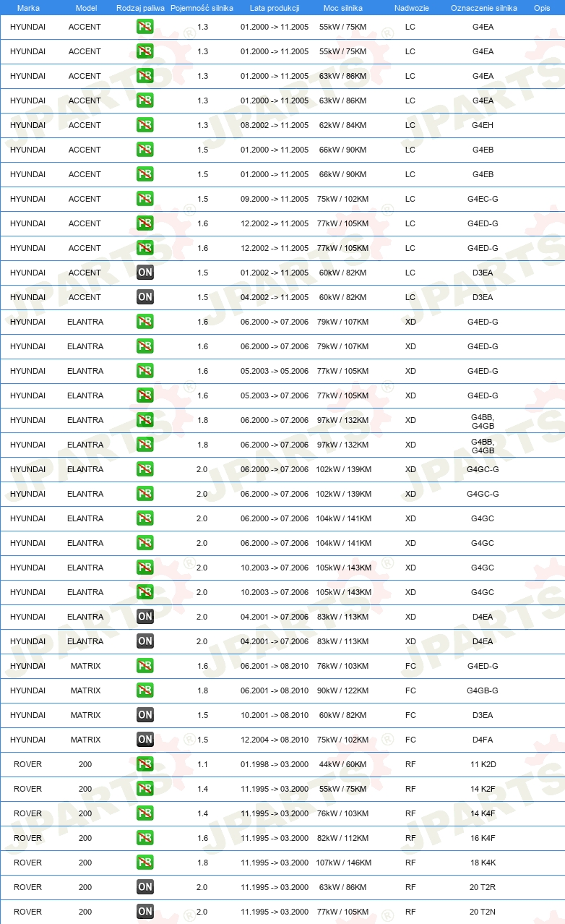Click petrol icon for Rover 200 18 K4K

coord(145,863)
